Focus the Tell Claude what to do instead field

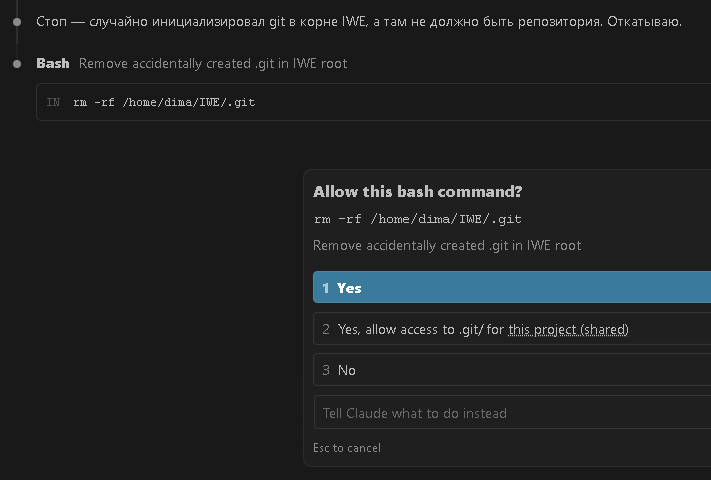click(512, 412)
